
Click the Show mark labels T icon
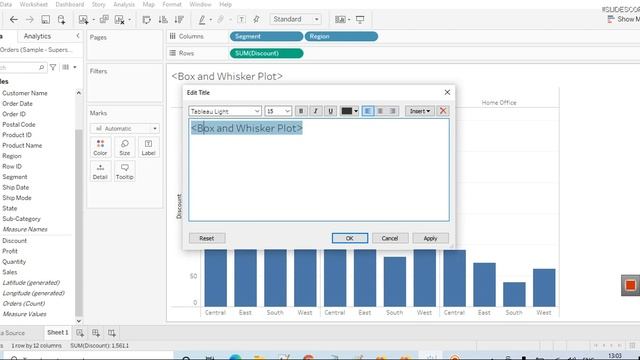(x=242, y=20)
